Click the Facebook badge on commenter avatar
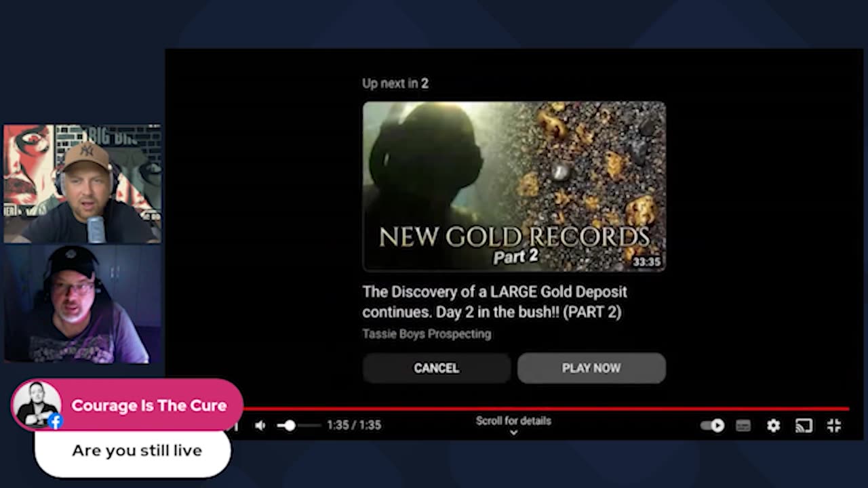The width and height of the screenshot is (868, 488). pos(56,421)
